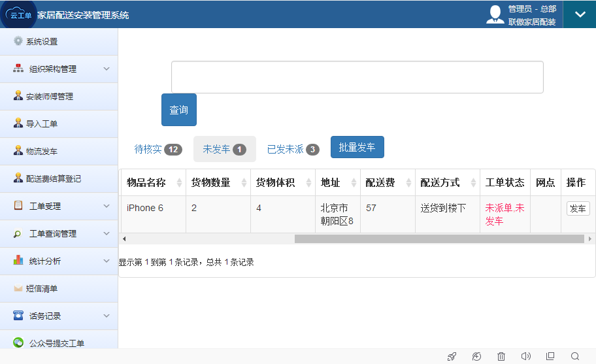The height and width of the screenshot is (364, 596).
Task: Click the 家居配送安装管理系统 title
Action: point(83,15)
